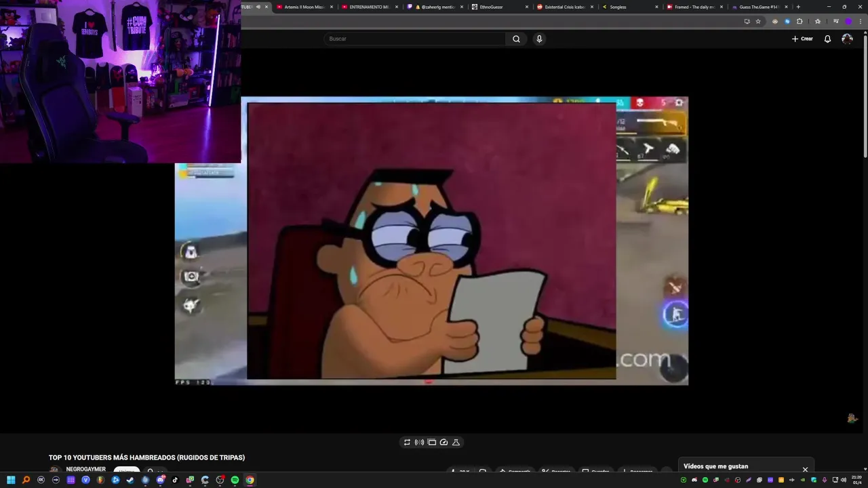Bookmark this page with star icon
The height and width of the screenshot is (488, 868).
point(758,21)
